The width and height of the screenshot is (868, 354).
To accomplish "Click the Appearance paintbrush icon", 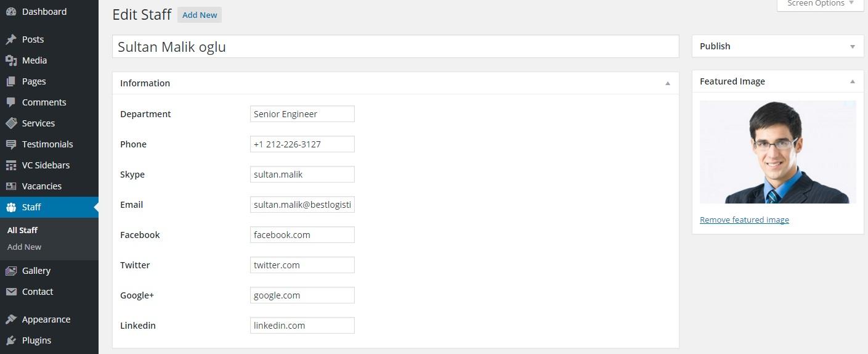I will pos(11,319).
